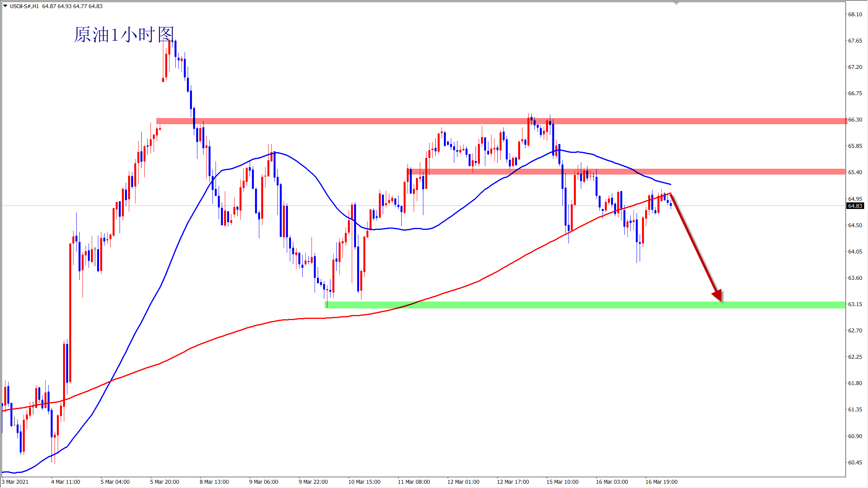
Task: Click the 3 Mar 2021 time label
Action: 15,482
